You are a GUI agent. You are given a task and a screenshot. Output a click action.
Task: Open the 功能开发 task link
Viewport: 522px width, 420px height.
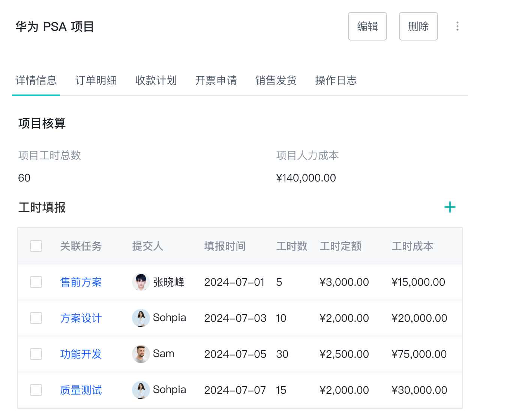point(81,354)
